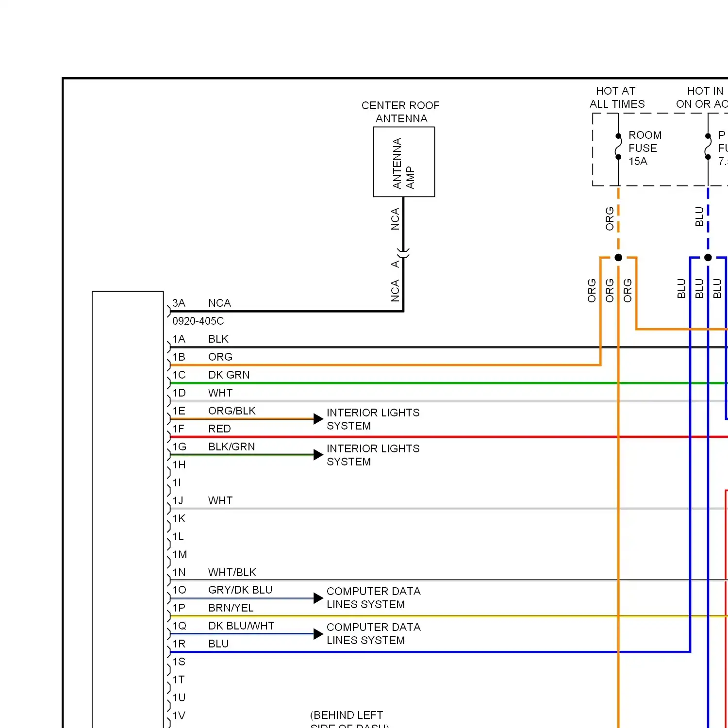Select pin label 1D
The height and width of the screenshot is (728, 728).
tap(179, 393)
